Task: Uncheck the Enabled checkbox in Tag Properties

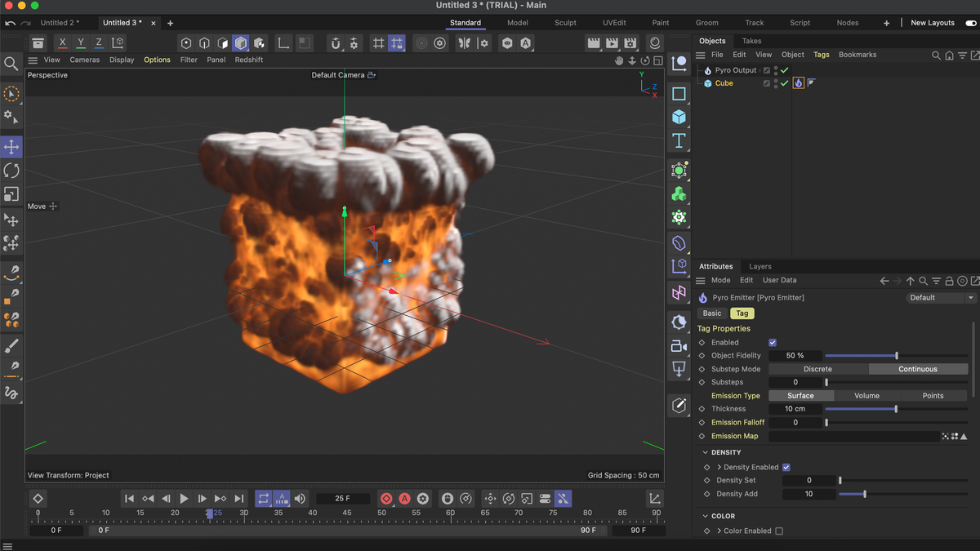Action: [x=773, y=343]
